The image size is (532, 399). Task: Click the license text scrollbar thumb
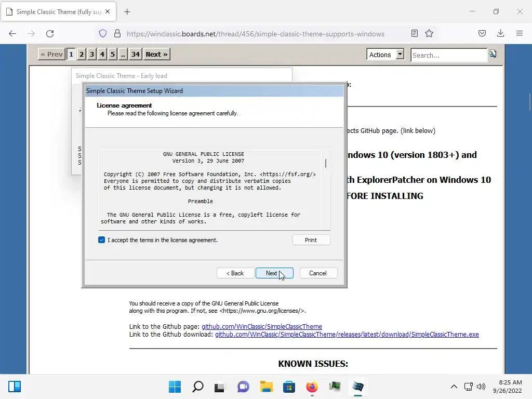(x=326, y=163)
